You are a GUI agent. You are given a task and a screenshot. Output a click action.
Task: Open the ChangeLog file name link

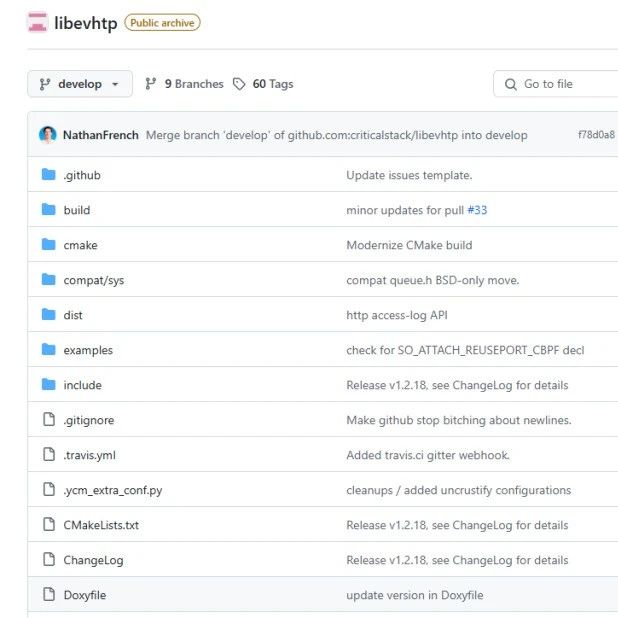tap(93, 560)
